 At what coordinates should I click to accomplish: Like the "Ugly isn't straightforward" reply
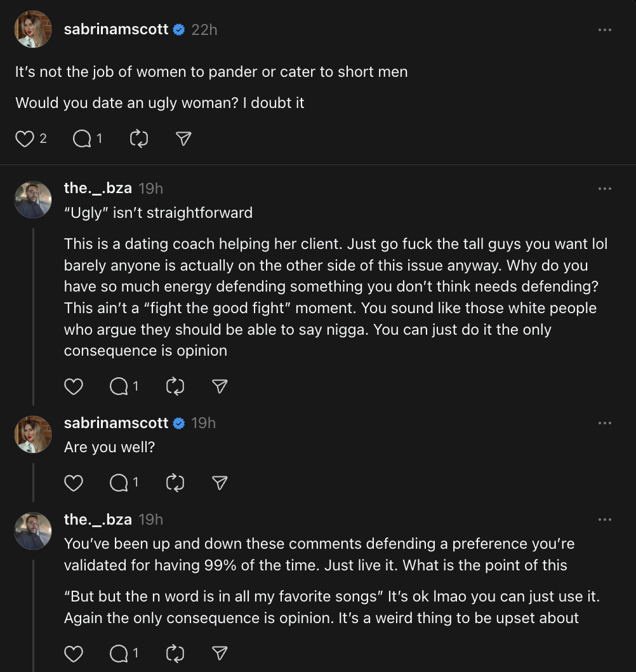(x=74, y=386)
